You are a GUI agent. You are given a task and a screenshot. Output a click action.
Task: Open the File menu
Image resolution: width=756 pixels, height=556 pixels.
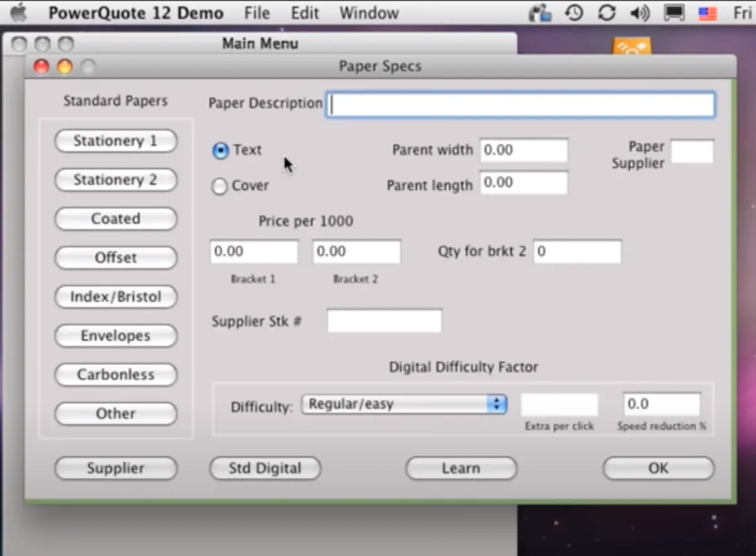(x=256, y=13)
